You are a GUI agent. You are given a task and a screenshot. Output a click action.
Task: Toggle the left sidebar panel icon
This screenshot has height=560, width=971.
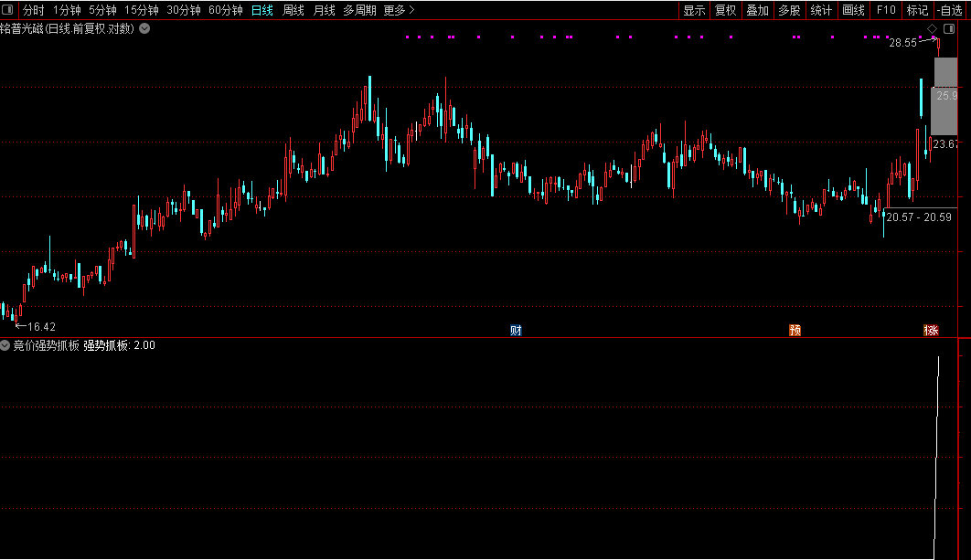click(x=9, y=10)
